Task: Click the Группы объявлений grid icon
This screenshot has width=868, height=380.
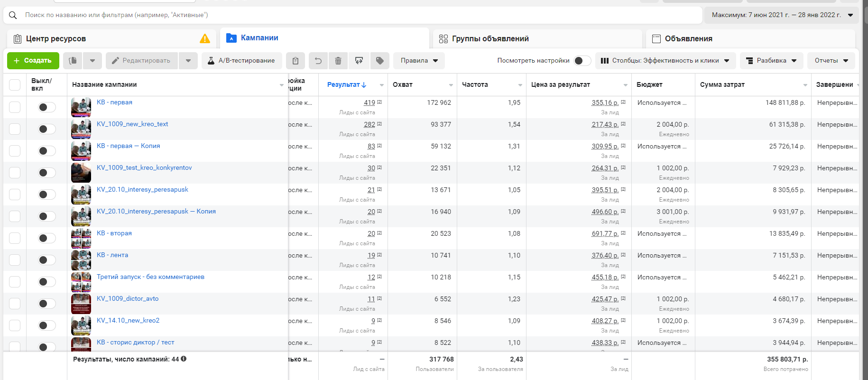Action: click(x=443, y=39)
